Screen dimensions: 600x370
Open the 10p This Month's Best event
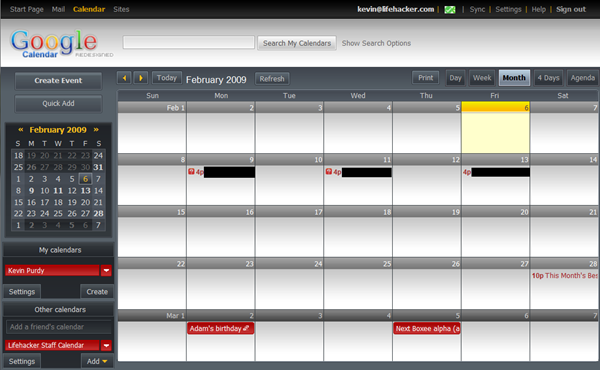point(564,275)
